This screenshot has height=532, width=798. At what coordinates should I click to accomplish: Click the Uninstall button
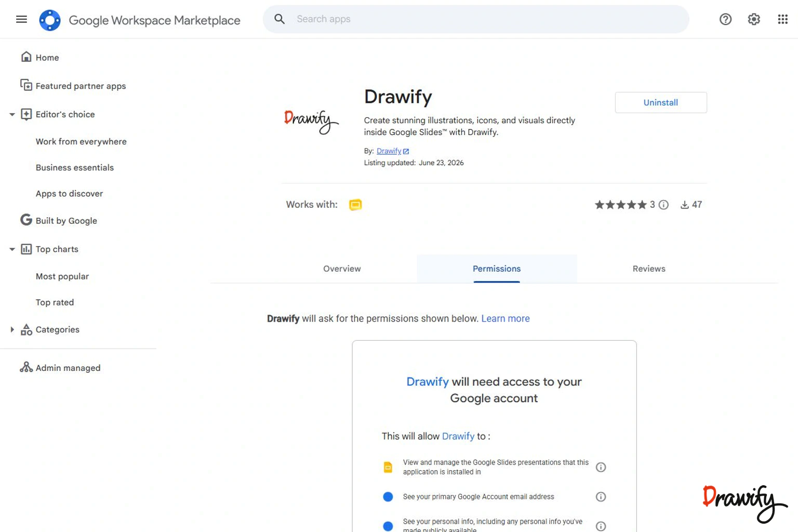(661, 102)
